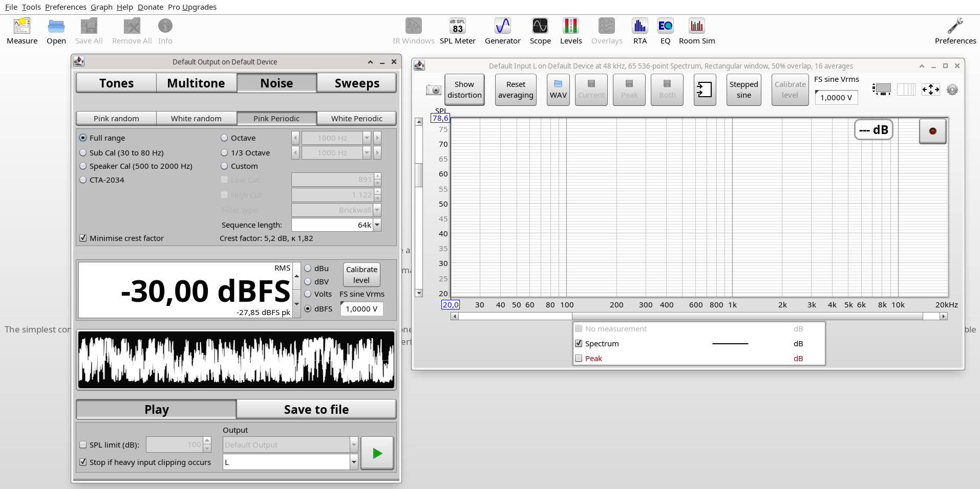Click the Reset averaging button

516,90
